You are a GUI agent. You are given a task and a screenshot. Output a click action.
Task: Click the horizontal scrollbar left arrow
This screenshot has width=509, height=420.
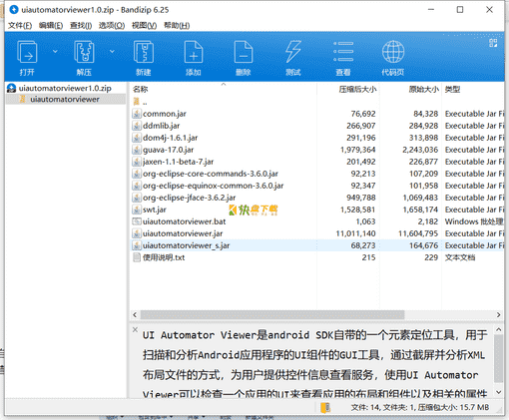135,314
